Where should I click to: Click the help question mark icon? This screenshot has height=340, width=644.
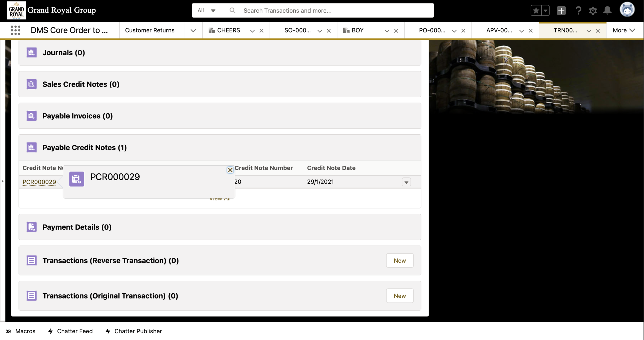[x=578, y=11]
